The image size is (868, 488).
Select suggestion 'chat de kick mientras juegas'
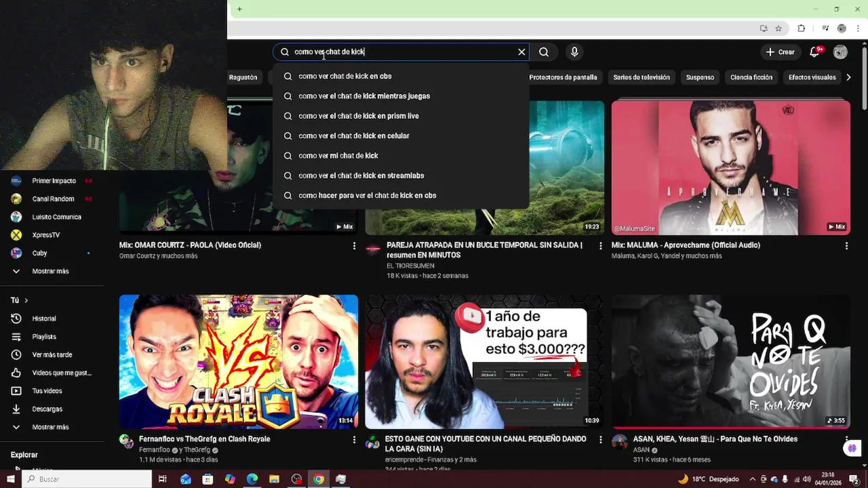coord(401,96)
